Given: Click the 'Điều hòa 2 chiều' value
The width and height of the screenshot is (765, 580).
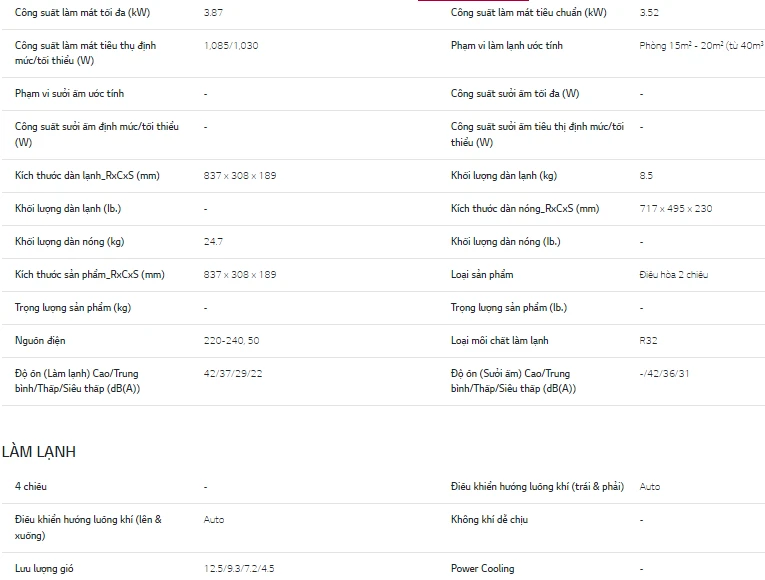Looking at the screenshot, I should point(674,275).
